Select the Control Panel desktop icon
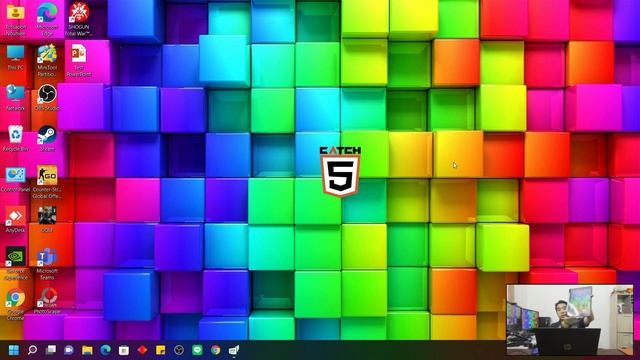The height and width of the screenshot is (360, 640). tap(16, 180)
